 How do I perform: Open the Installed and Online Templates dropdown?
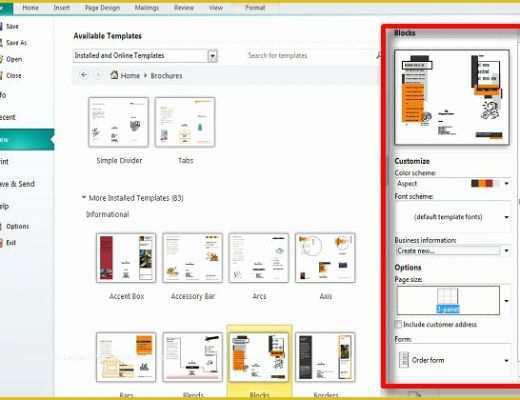(x=212, y=56)
